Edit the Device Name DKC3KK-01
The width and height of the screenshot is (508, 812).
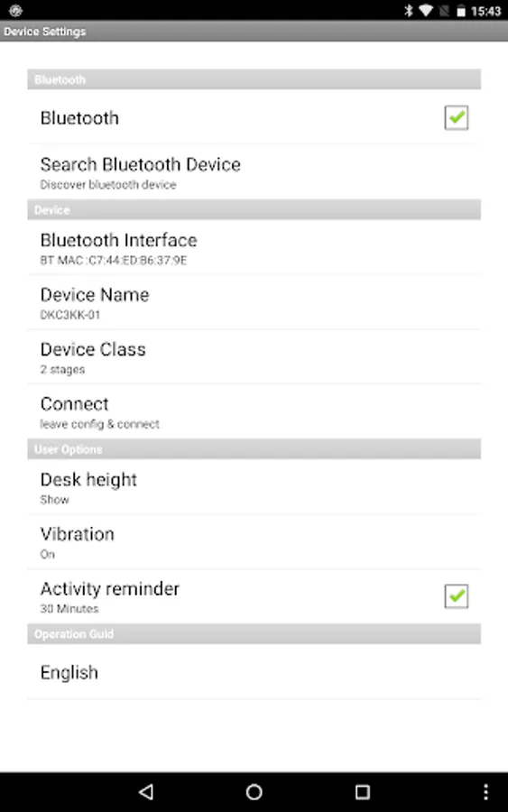pos(254,302)
